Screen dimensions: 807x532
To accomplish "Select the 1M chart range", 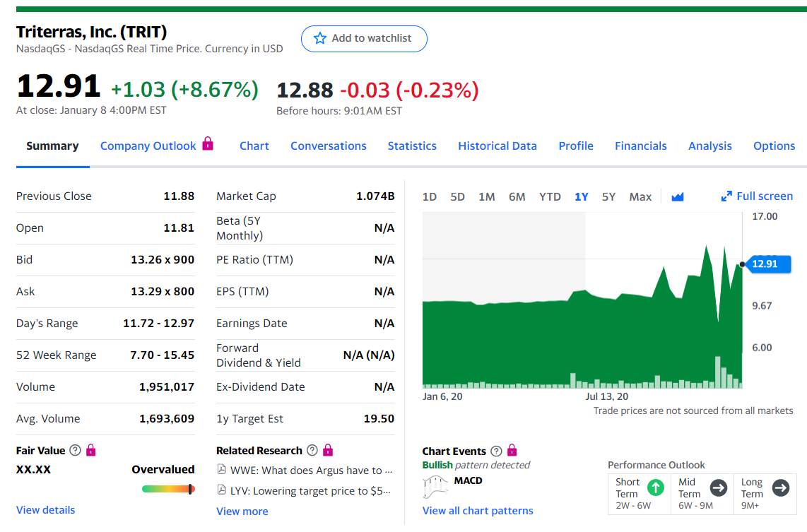I will 486,196.
